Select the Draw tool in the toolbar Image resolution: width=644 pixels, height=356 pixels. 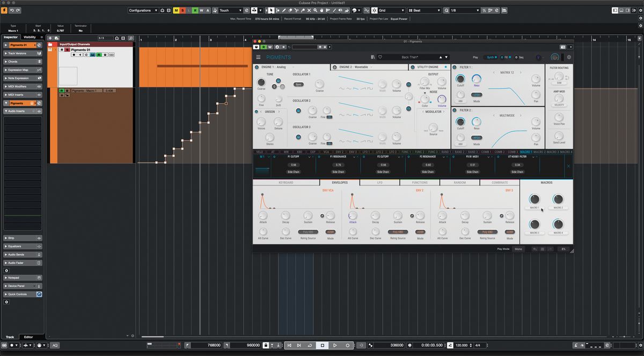pyautogui.click(x=284, y=10)
